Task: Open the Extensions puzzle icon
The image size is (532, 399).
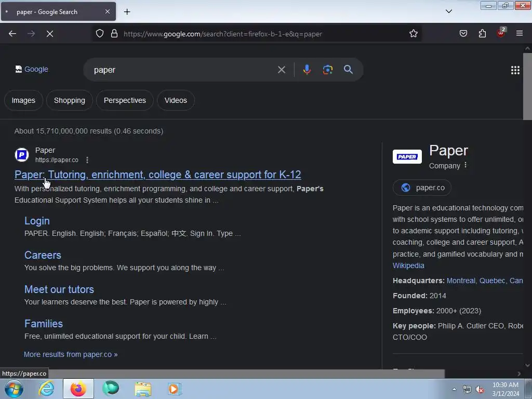Action: tap(482, 34)
